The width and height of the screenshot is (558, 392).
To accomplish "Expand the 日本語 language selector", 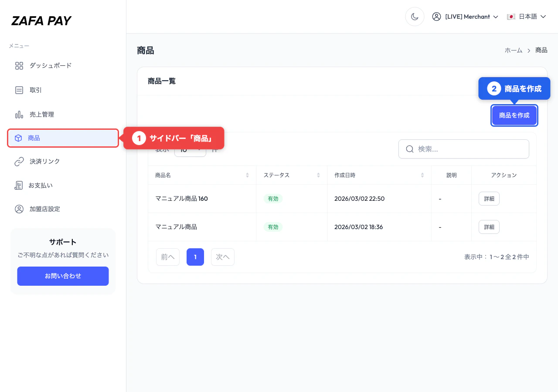I will 527,17.
